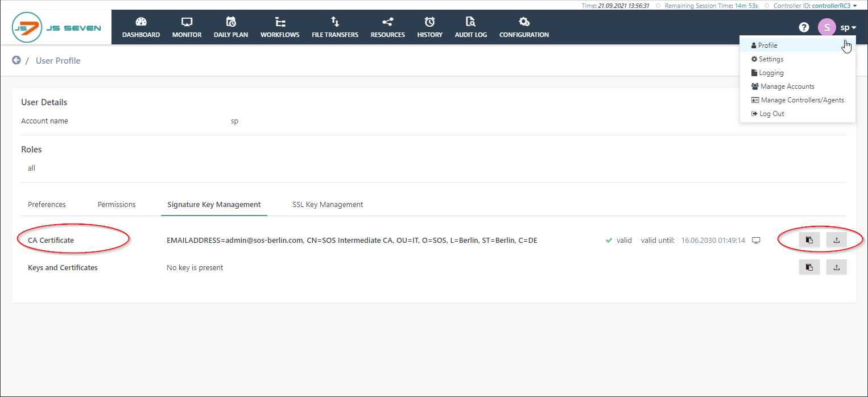Open Logging from the user menu
This screenshot has height=397, width=868.
[x=797, y=72]
